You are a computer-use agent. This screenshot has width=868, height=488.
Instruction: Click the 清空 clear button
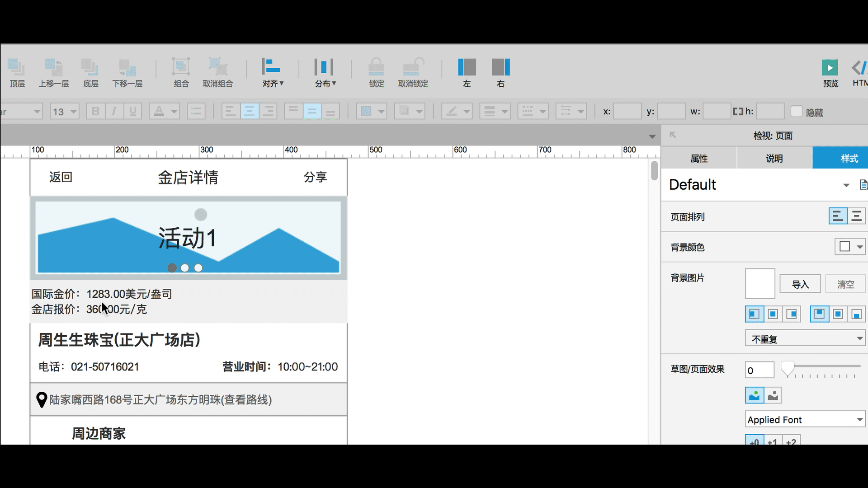(845, 284)
